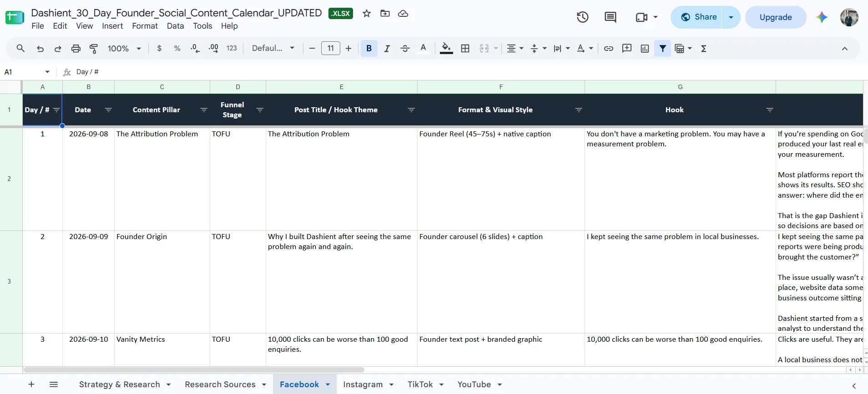Toggle the filter button in toolbar
The image size is (868, 394).
tap(663, 48)
